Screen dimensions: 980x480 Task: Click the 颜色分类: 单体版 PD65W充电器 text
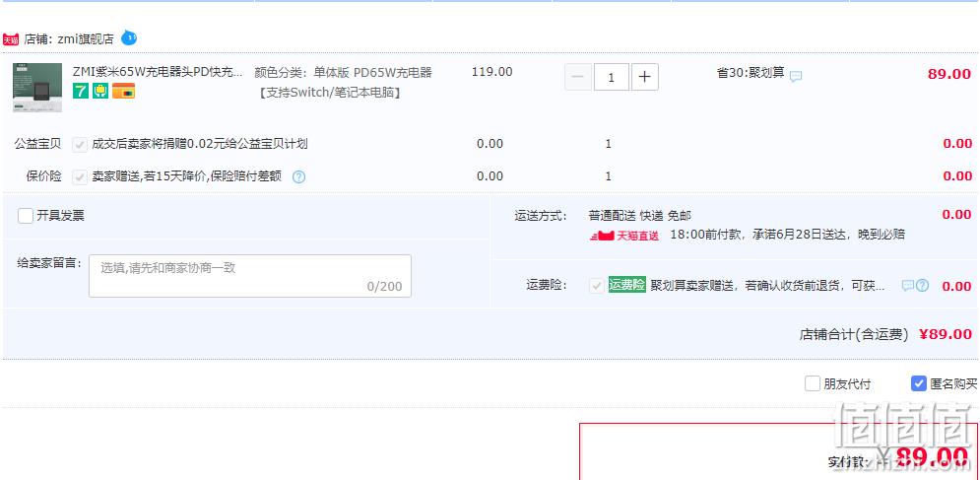click(x=343, y=73)
